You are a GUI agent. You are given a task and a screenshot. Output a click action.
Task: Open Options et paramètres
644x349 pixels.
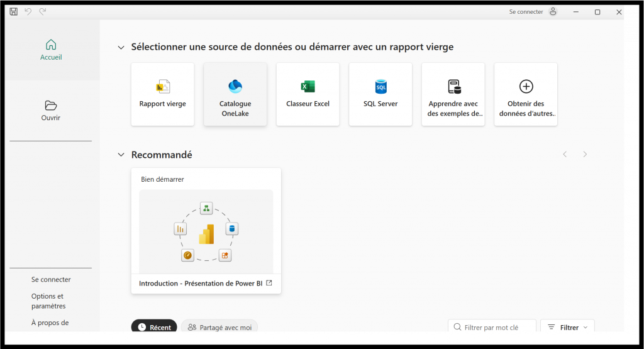point(48,301)
